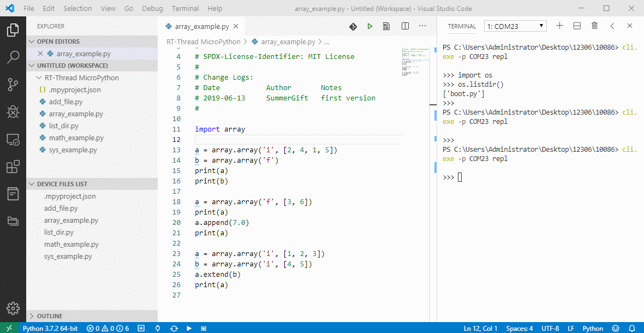This screenshot has height=333, width=644.
Task: Open the terminal selector dropdown COM23
Action: 515,26
